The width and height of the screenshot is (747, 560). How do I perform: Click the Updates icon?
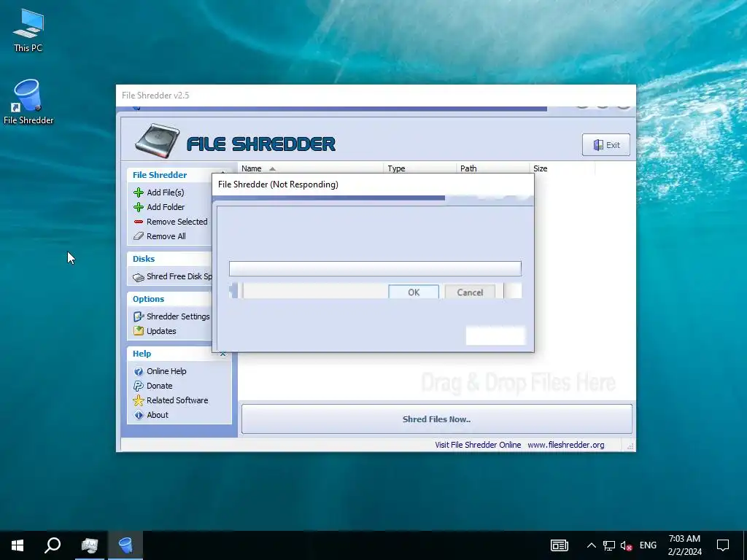(x=139, y=331)
